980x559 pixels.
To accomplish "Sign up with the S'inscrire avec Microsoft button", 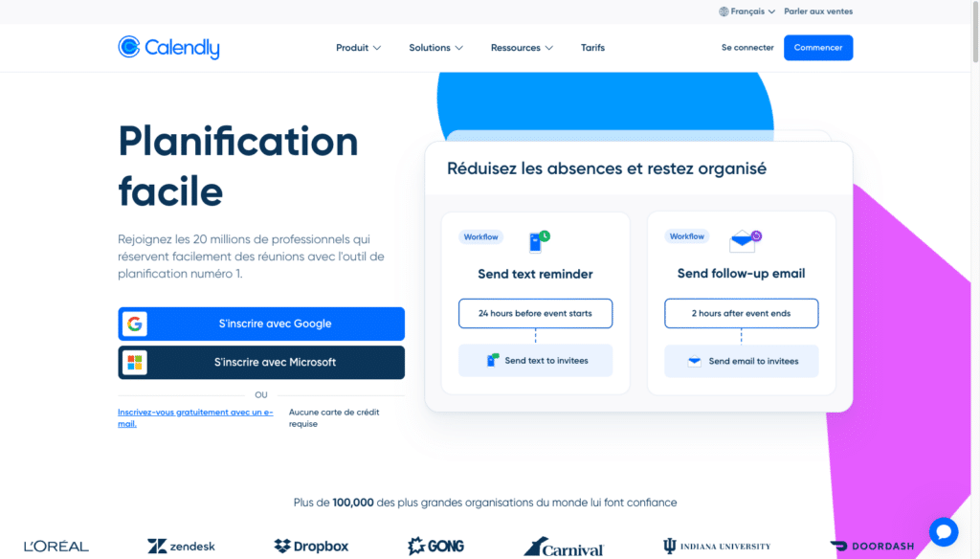I will 261,363.
